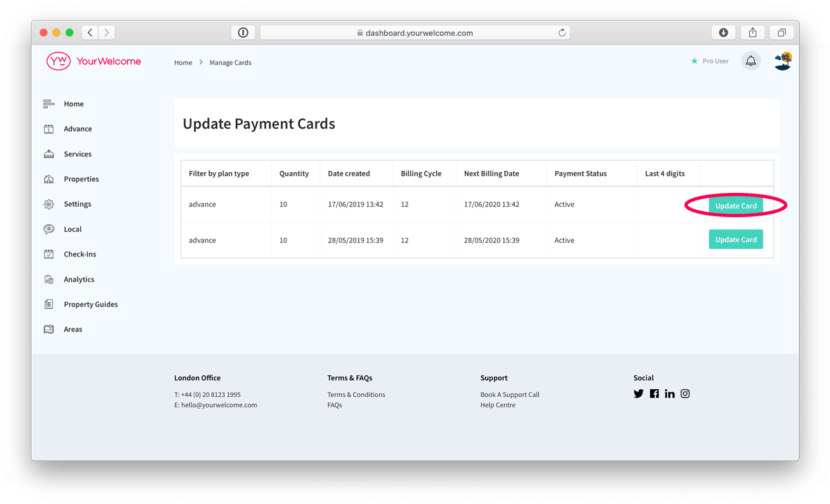
Task: Open Home in the sidebar menu
Action: click(74, 104)
